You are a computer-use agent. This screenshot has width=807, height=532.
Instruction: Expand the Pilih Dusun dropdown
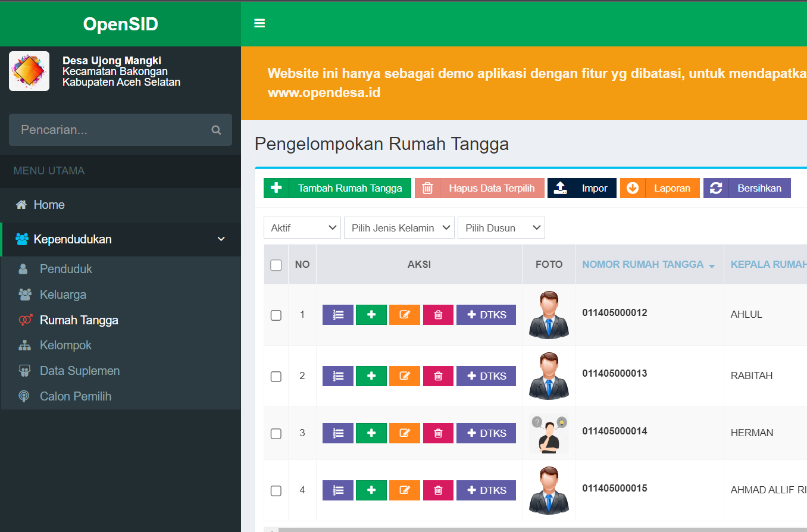(x=501, y=227)
